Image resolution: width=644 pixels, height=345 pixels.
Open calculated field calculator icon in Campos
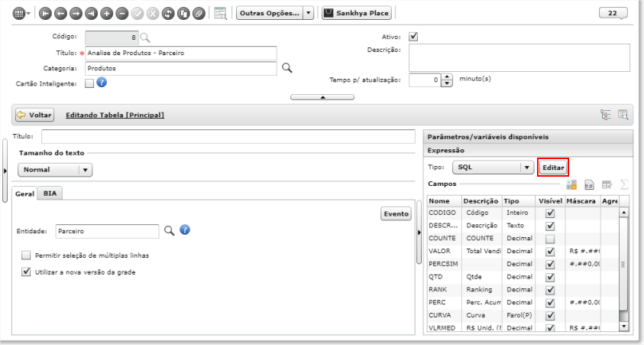coord(571,184)
